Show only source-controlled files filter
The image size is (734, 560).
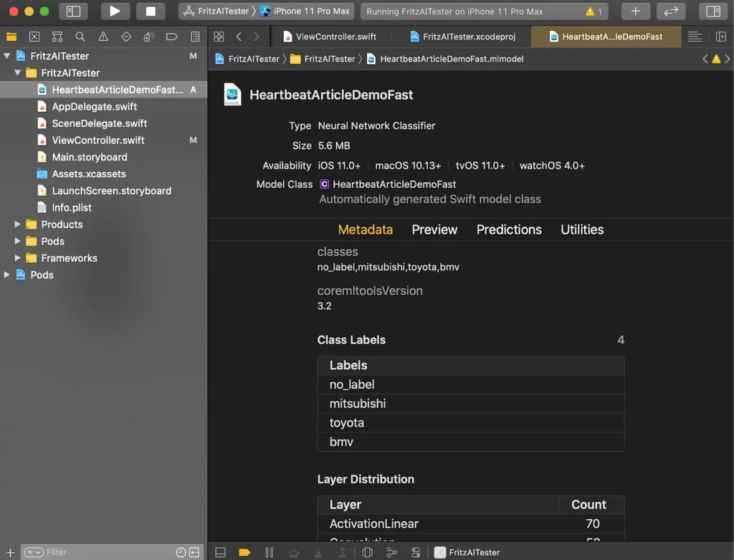point(194,553)
